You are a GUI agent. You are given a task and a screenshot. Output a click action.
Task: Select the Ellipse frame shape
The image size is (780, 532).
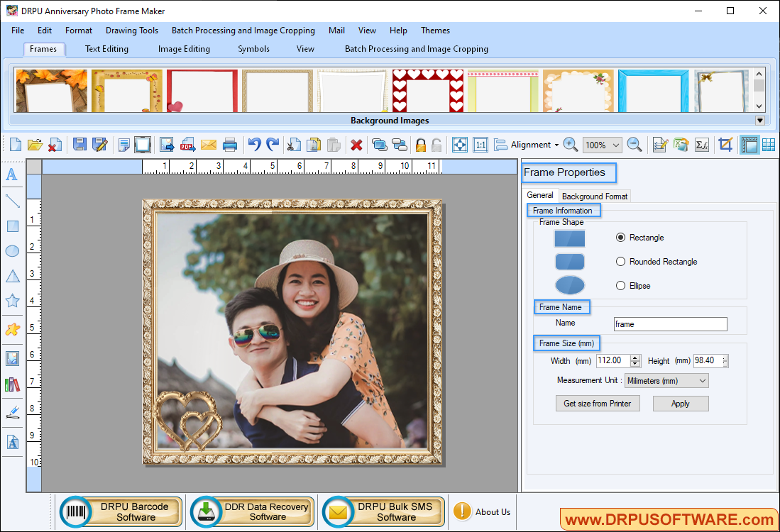tap(621, 286)
